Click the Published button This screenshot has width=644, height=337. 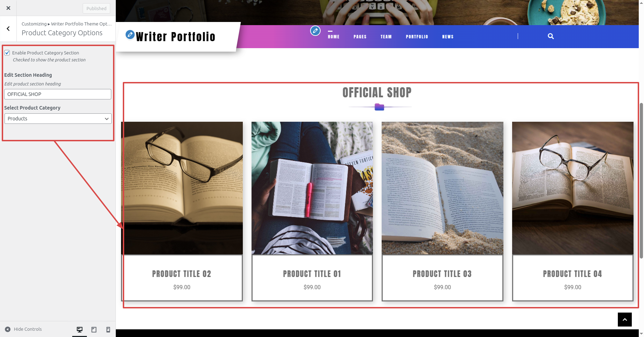[96, 8]
